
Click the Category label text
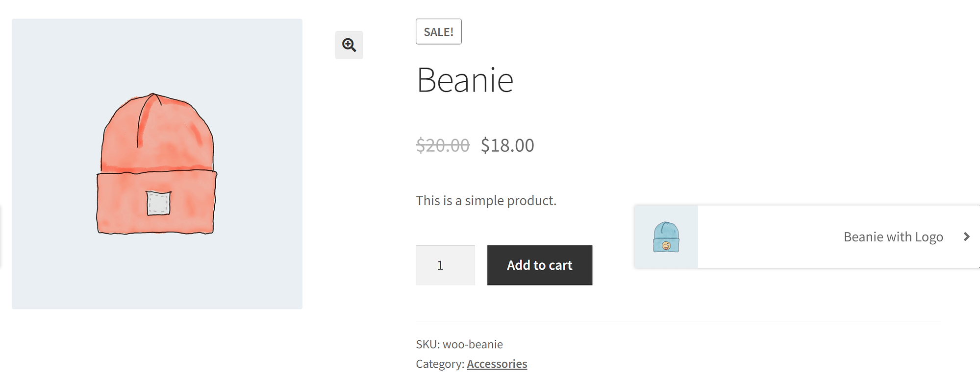(x=440, y=364)
